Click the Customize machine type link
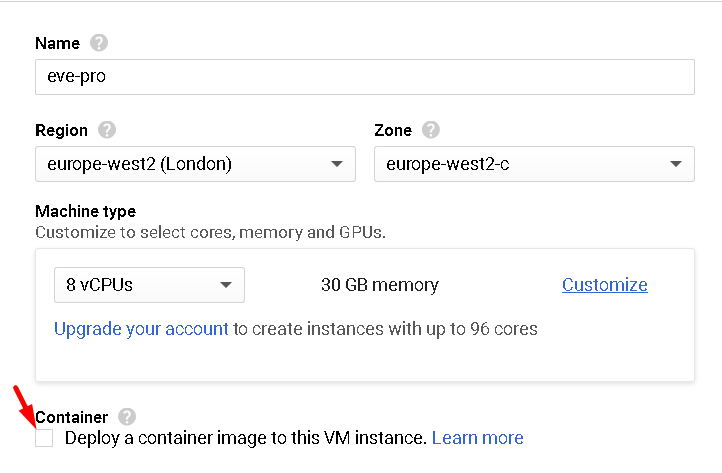Viewport: 722px width, 473px height. [x=605, y=285]
